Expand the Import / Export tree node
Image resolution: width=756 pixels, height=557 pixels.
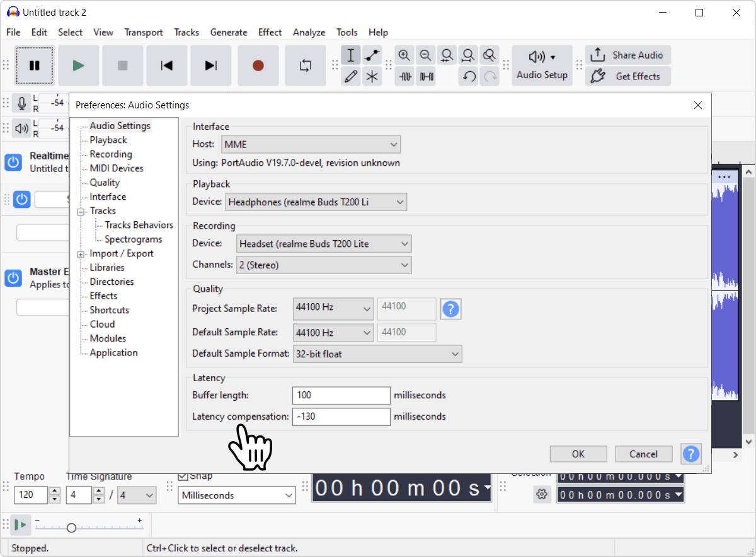click(x=81, y=255)
